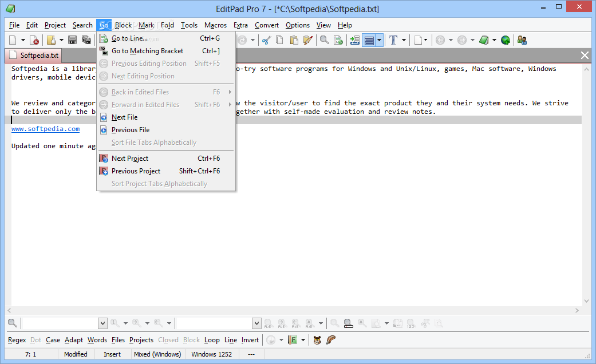Click the Go to Line toolbar icon
The width and height of the screenshot is (596, 364).
(338, 40)
